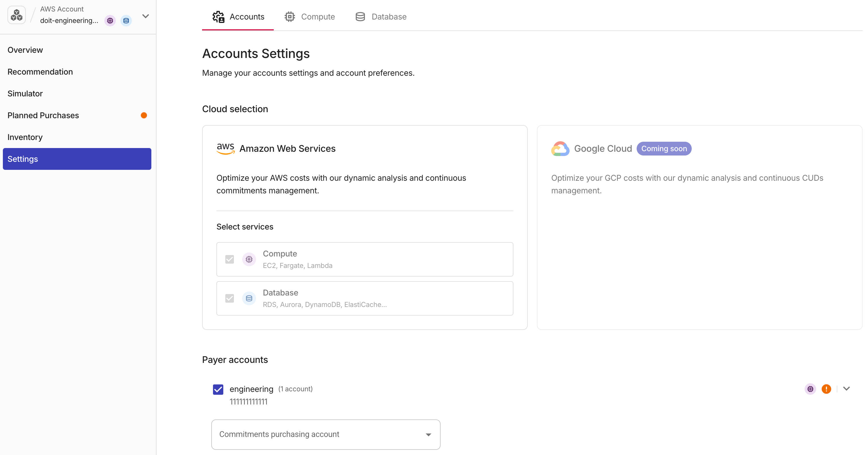Image resolution: width=868 pixels, height=455 pixels.
Task: Open Planned Purchases in sidebar
Action: [x=43, y=115]
